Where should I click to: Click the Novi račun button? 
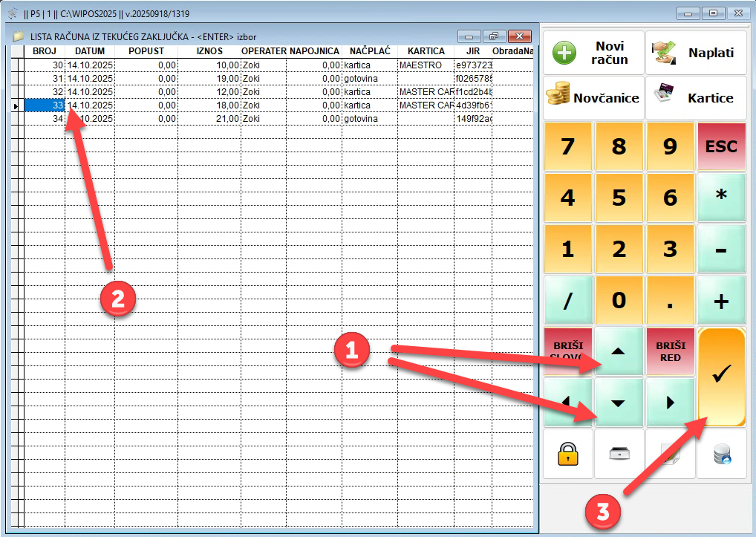[593, 53]
